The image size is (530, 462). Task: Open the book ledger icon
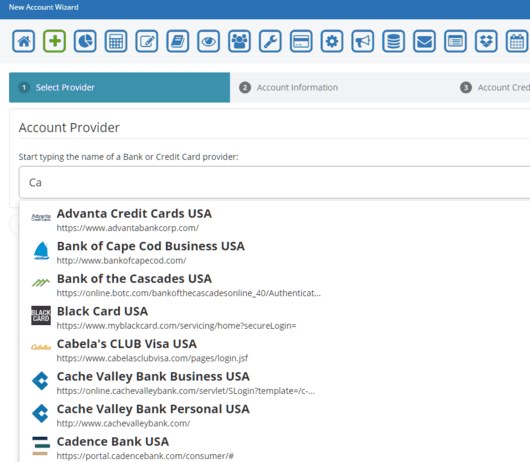(178, 41)
